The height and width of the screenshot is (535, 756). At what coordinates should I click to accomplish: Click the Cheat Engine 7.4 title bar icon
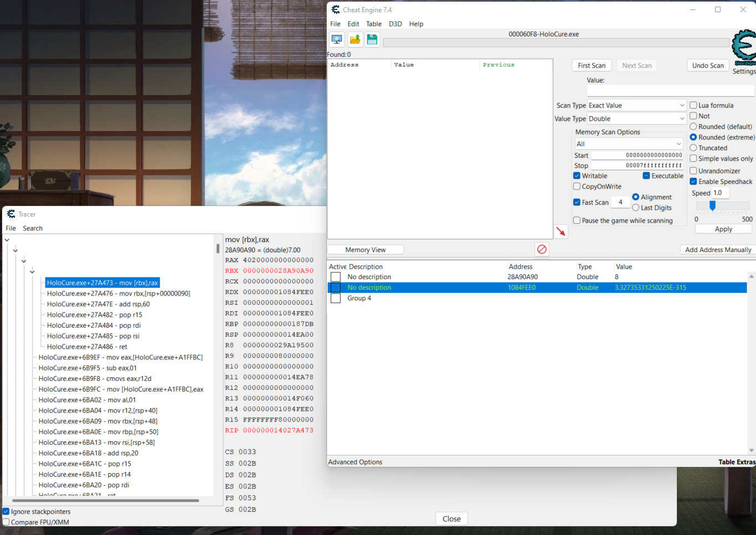click(x=335, y=10)
